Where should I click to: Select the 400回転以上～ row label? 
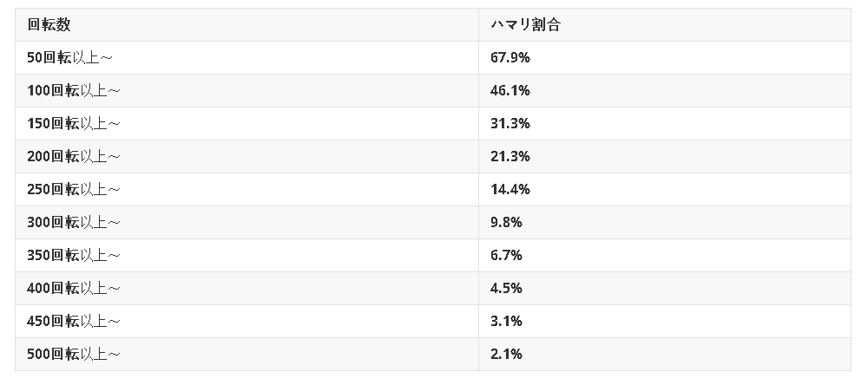tap(76, 288)
